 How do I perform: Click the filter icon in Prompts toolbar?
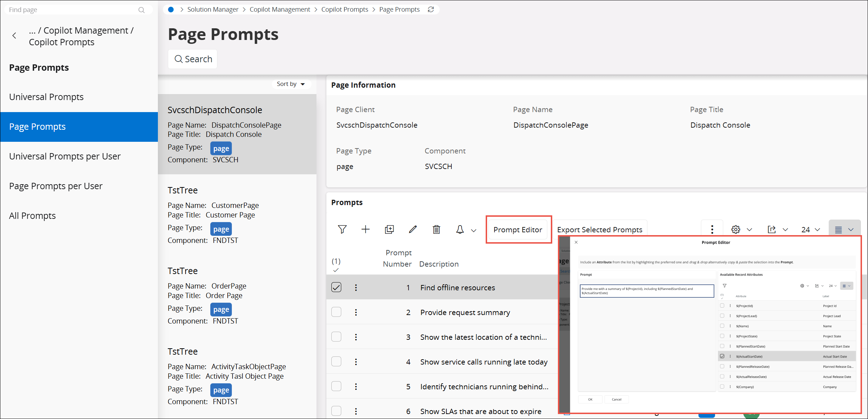point(342,229)
